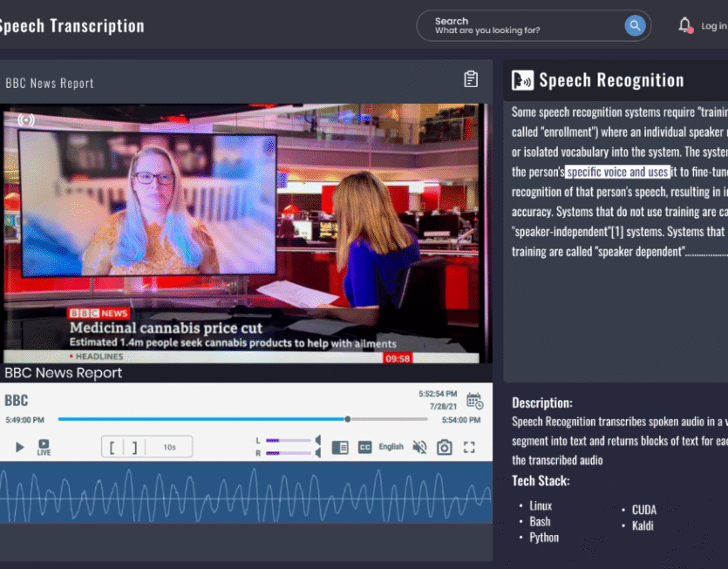Click the highlighted 'specific voice and uses' text
The width and height of the screenshot is (728, 569).
[617, 172]
